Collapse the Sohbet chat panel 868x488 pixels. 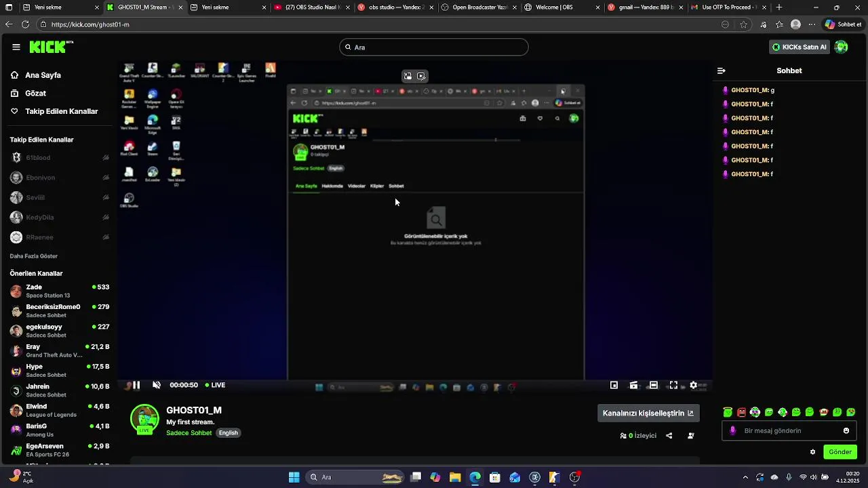point(722,70)
